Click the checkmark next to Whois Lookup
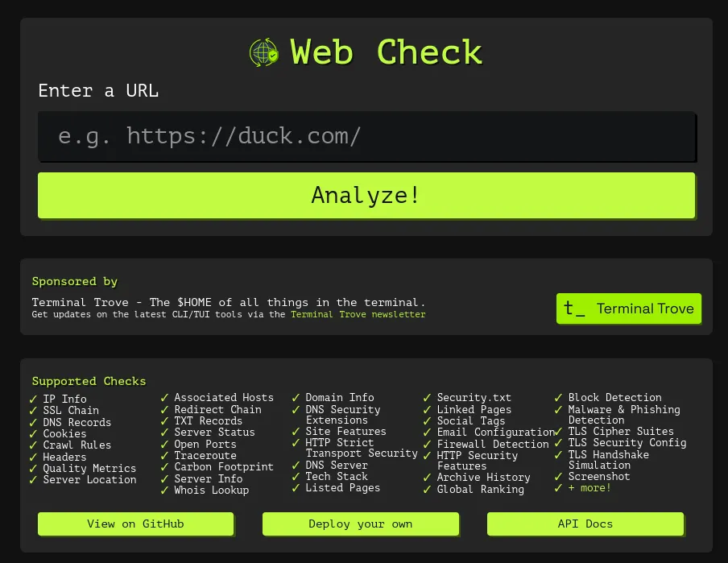728x563 pixels. click(x=165, y=491)
